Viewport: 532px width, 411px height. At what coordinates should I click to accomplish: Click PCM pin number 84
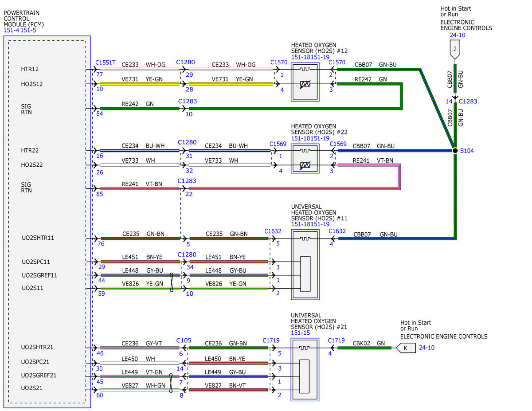pos(99,114)
